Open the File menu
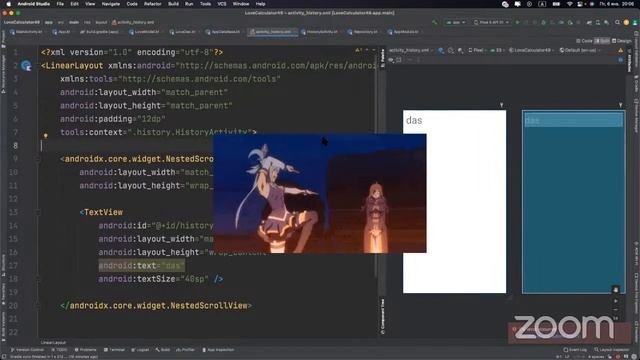640x360 pixels. click(60, 4)
